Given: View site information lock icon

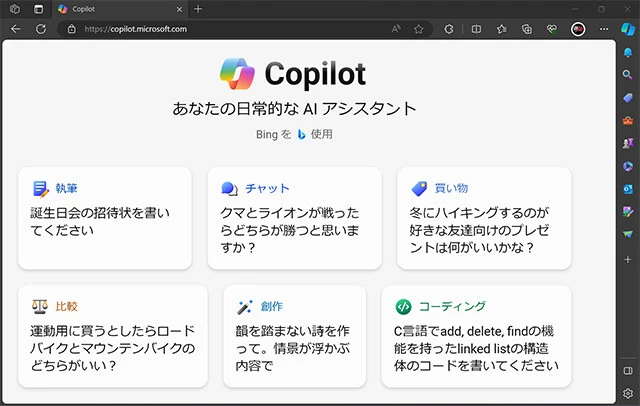Looking at the screenshot, I should coord(71,29).
